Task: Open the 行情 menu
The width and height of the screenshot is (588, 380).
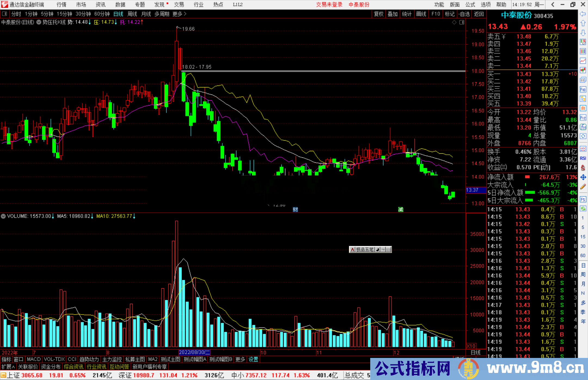Action: click(61, 5)
